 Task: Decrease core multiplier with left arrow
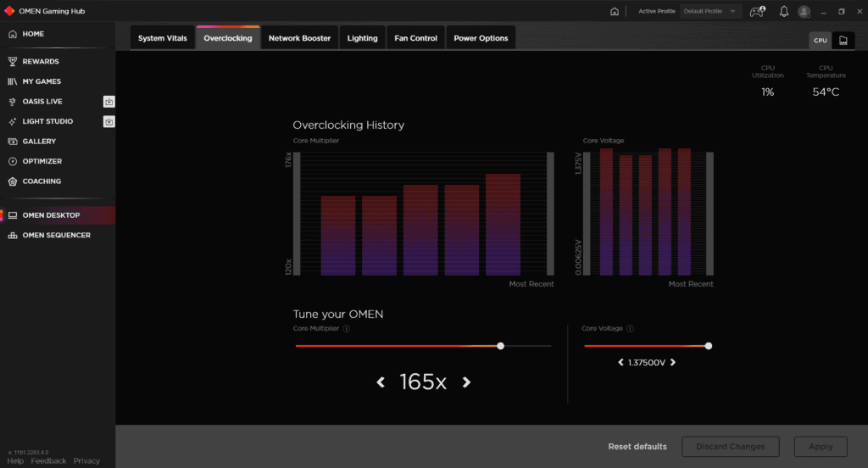[381, 382]
